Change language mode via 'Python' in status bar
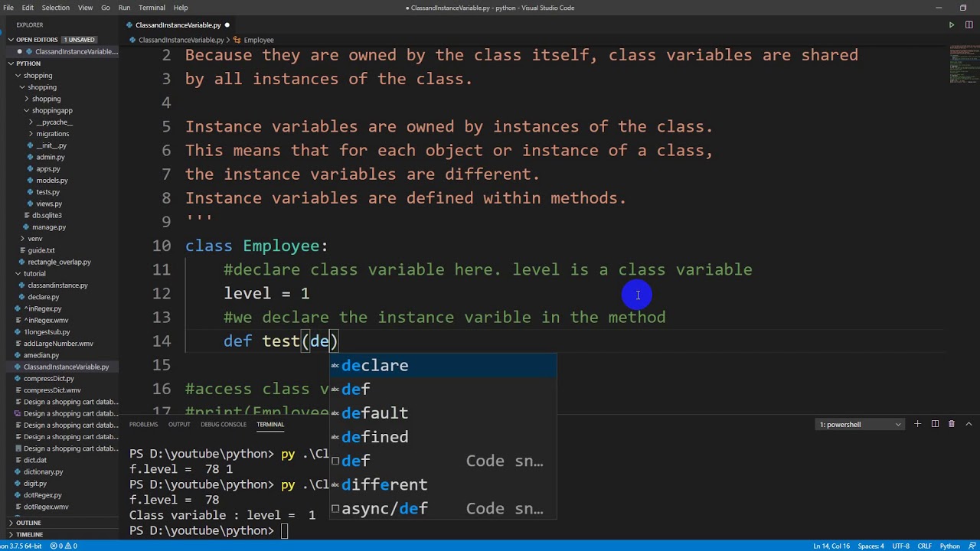Screen dimensions: 980x551 tap(949, 546)
